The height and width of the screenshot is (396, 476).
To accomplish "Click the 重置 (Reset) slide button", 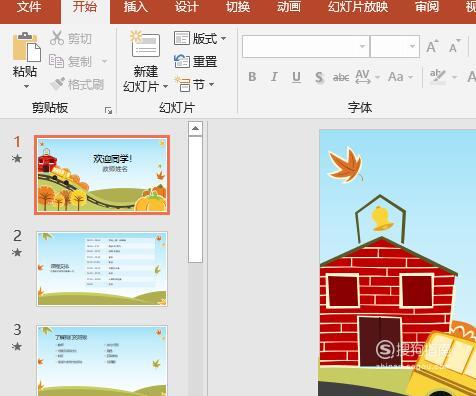I will [196, 62].
